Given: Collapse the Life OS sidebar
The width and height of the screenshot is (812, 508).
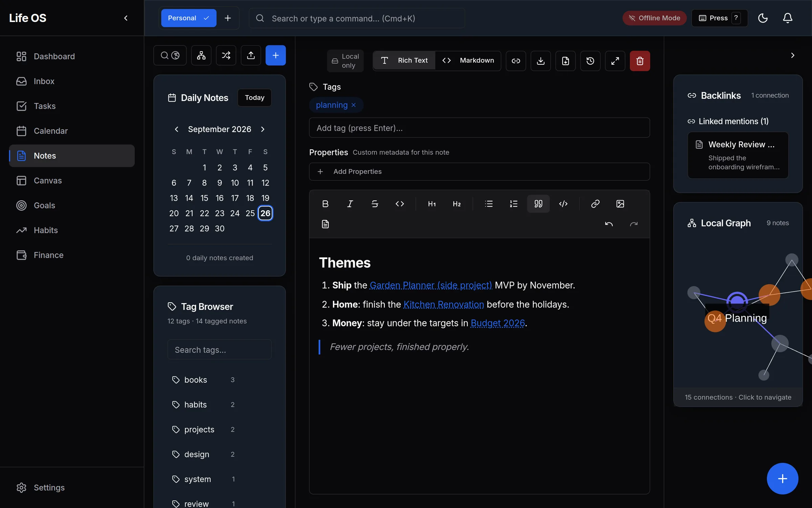Looking at the screenshot, I should coord(126,18).
